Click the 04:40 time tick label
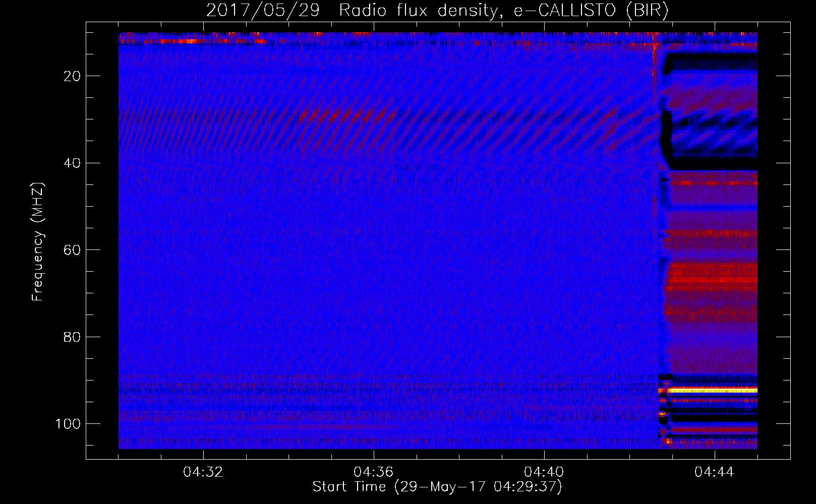This screenshot has width=816, height=504. pos(544,472)
